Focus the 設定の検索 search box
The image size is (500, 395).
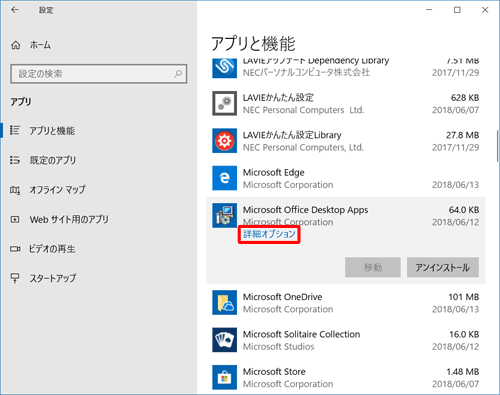[x=99, y=74]
